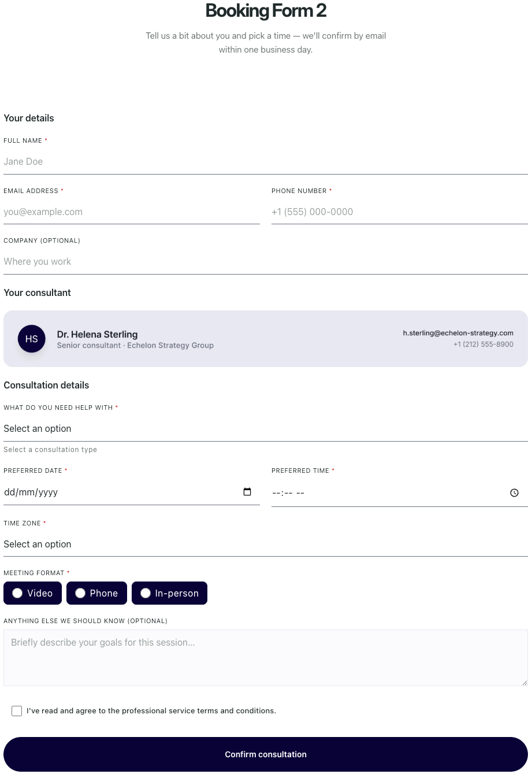This screenshot has height=774, width=532.
Task: Click the HS consultant avatar
Action: (x=32, y=339)
